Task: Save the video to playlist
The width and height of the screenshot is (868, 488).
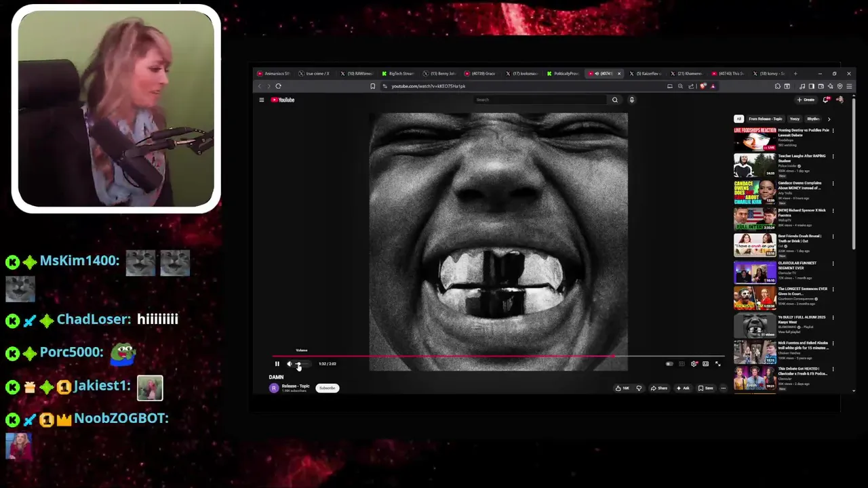Action: [x=706, y=388]
